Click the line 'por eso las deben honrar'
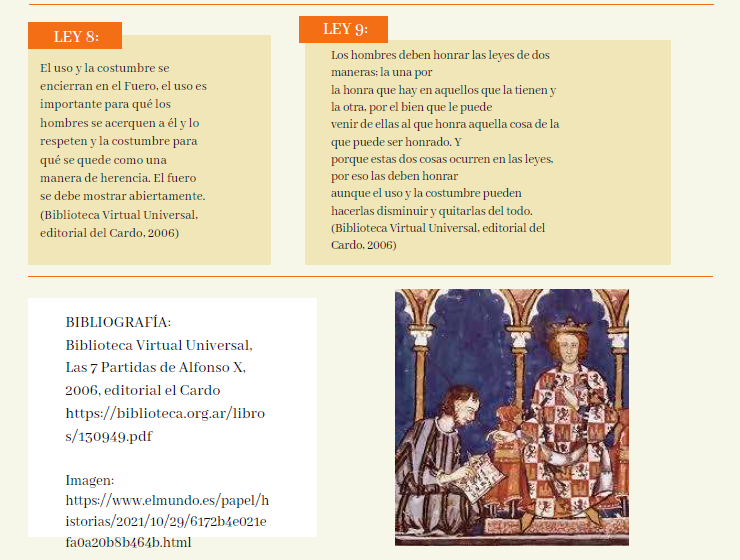 click(395, 176)
